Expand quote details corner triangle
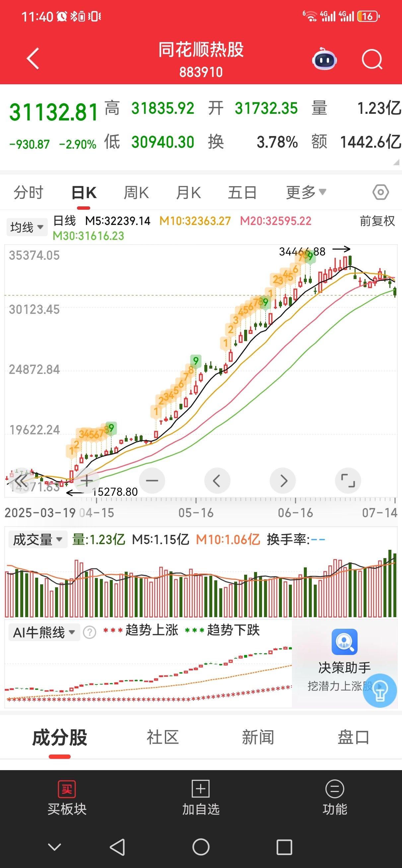Viewport: 402px width, 868px height. (396, 162)
